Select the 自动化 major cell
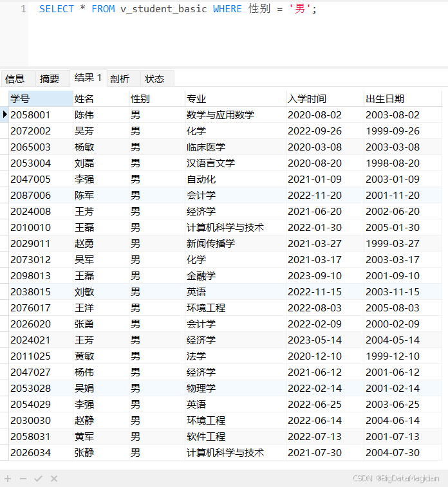Image resolution: width=448 pixels, height=487 pixels. tap(235, 179)
